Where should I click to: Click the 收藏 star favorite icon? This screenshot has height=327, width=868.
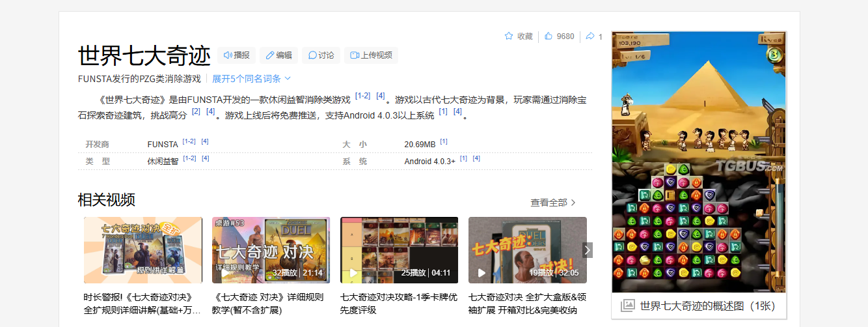(509, 36)
